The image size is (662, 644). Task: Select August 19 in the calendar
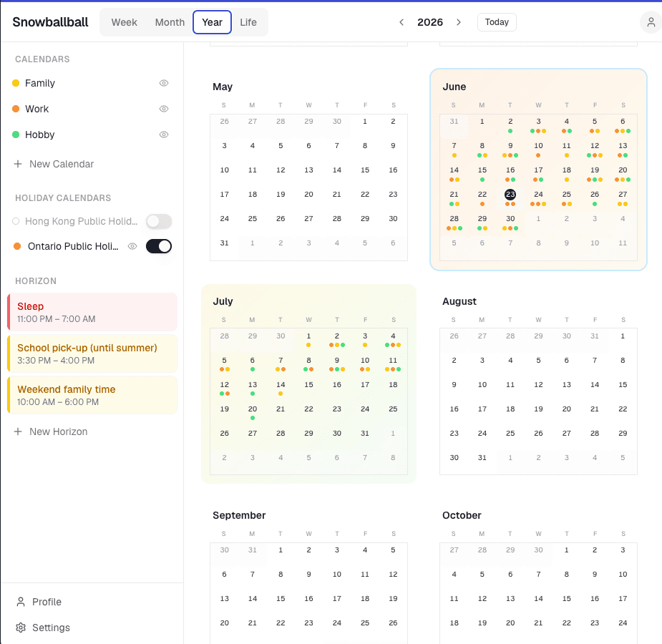(x=538, y=409)
